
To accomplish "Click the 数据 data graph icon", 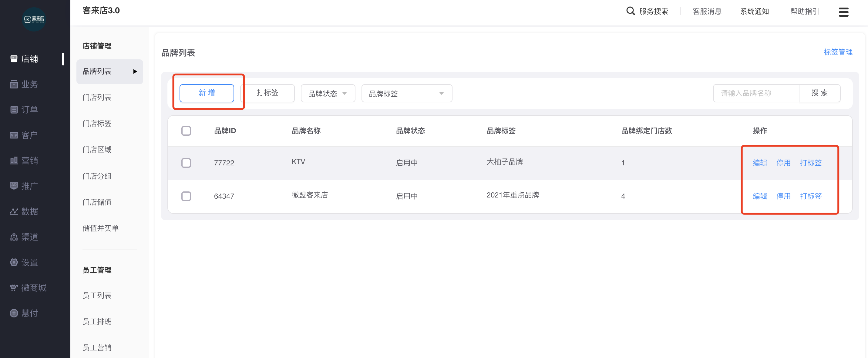I will click(14, 211).
